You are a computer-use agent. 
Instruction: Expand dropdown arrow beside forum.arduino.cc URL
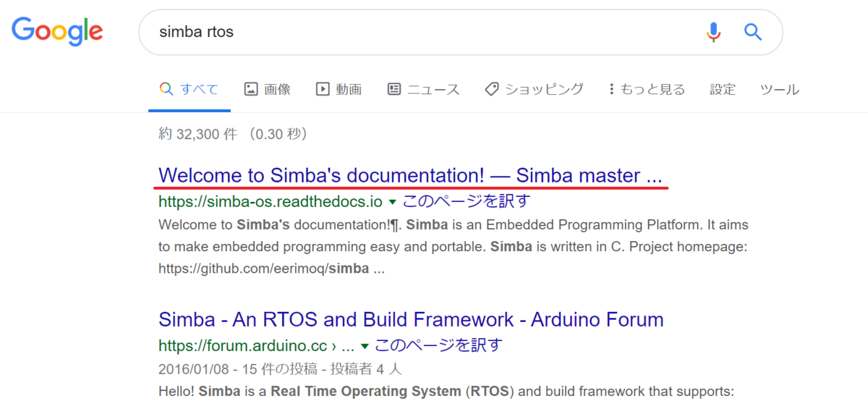pos(364,346)
